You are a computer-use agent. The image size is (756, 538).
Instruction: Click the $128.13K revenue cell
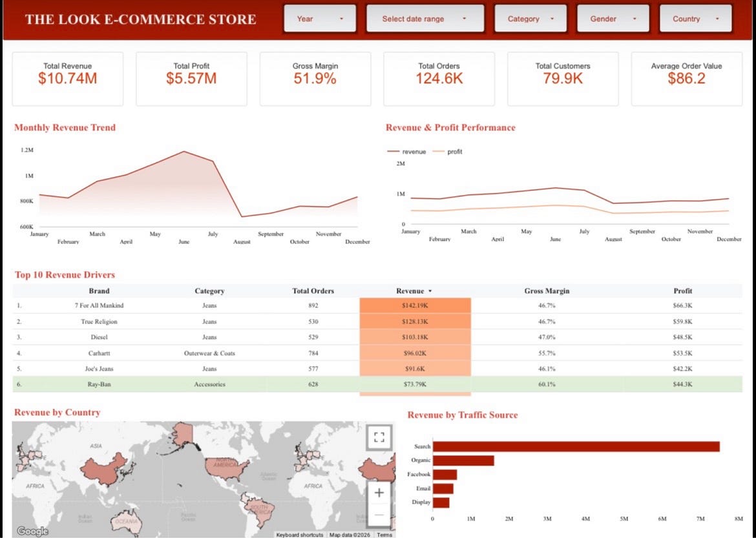coord(415,322)
